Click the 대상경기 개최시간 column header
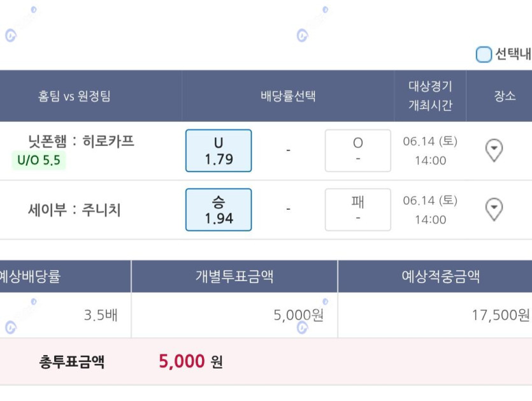The image size is (532, 401). pyautogui.click(x=430, y=96)
